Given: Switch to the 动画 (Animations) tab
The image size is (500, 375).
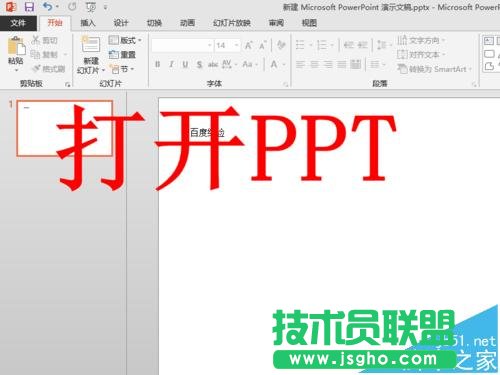Looking at the screenshot, I should [x=187, y=23].
